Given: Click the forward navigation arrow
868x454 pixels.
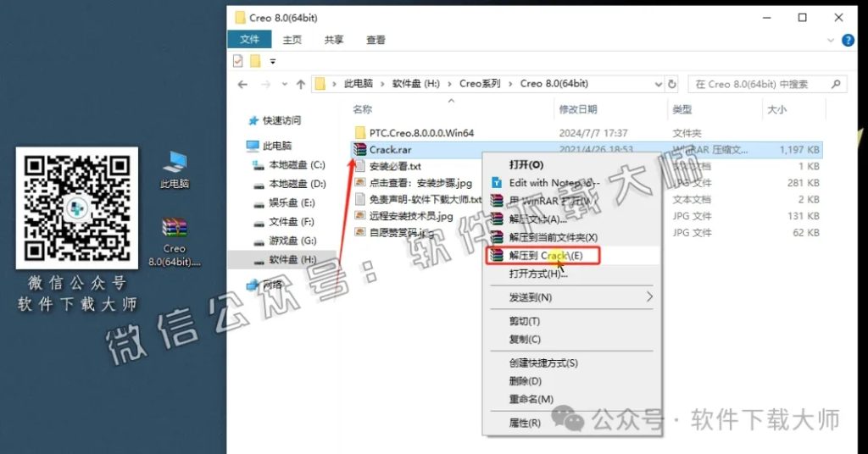Looking at the screenshot, I should [x=265, y=85].
